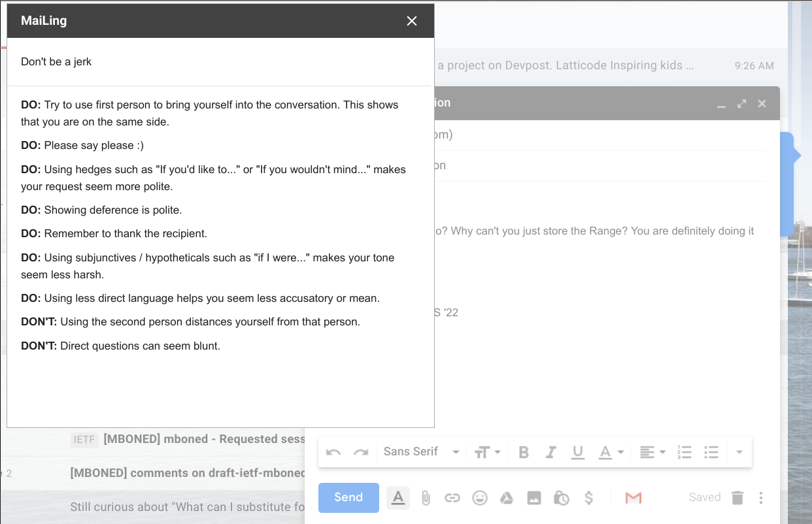
Task: Click the tip about subjunctives / hypotheticals
Action: [208, 266]
